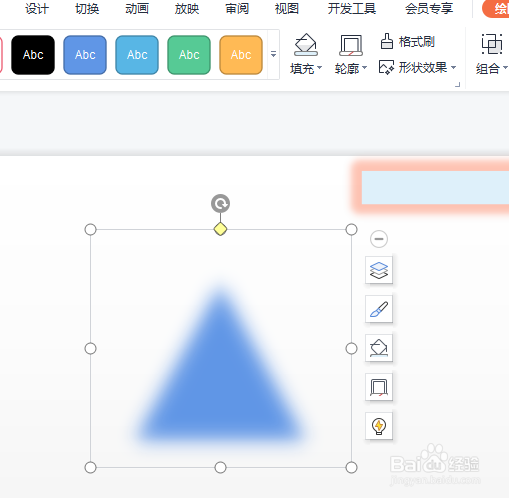
Task: Open the 视图 tab
Action: pyautogui.click(x=287, y=9)
